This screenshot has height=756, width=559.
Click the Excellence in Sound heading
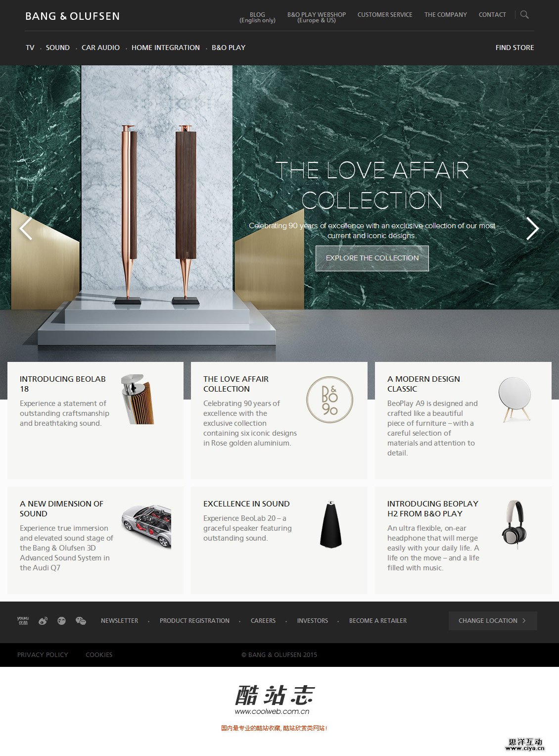246,504
